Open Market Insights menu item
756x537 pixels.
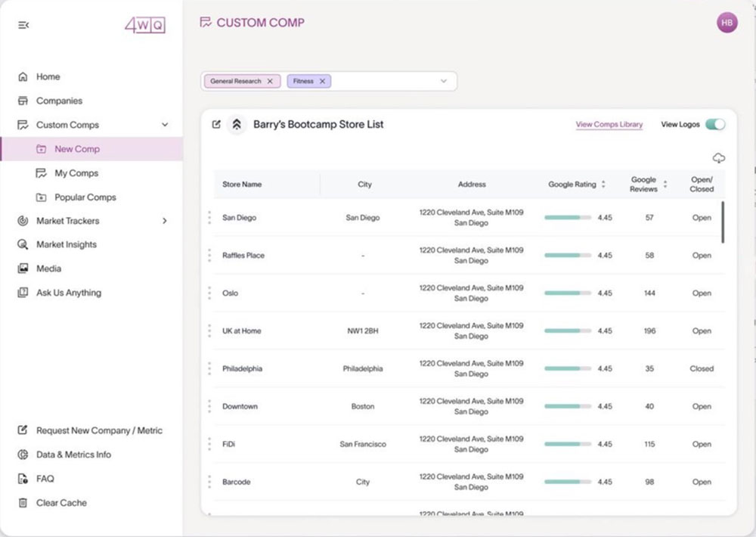(67, 244)
